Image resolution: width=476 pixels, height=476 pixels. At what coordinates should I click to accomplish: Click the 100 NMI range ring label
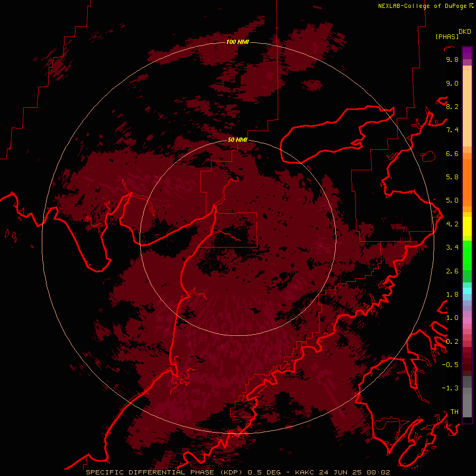click(237, 42)
